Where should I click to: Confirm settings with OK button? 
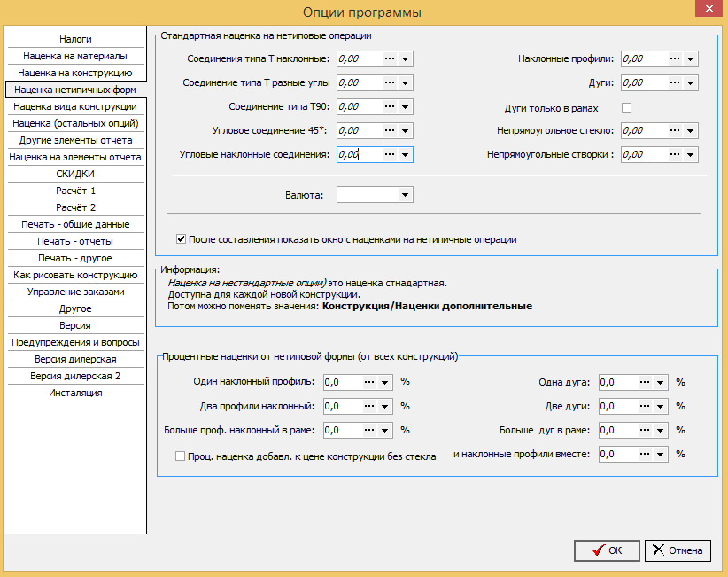[x=607, y=550]
